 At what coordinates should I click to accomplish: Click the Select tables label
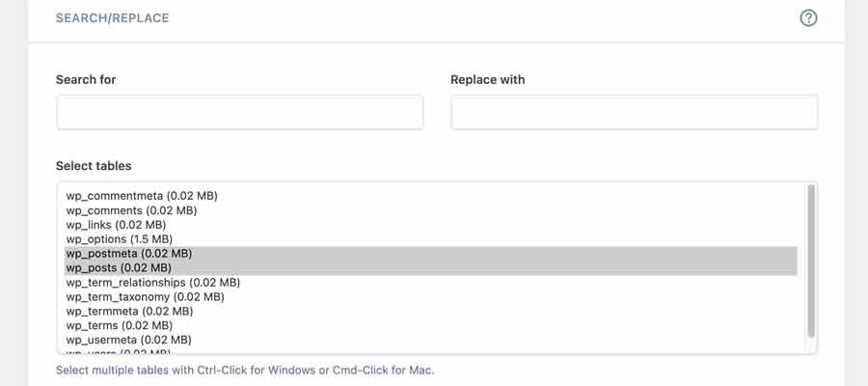coord(94,166)
